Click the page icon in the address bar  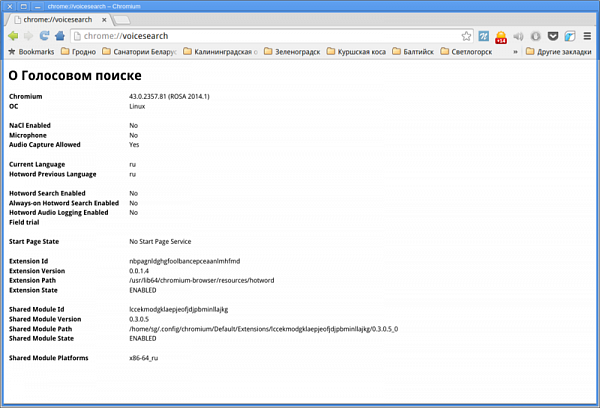point(77,36)
